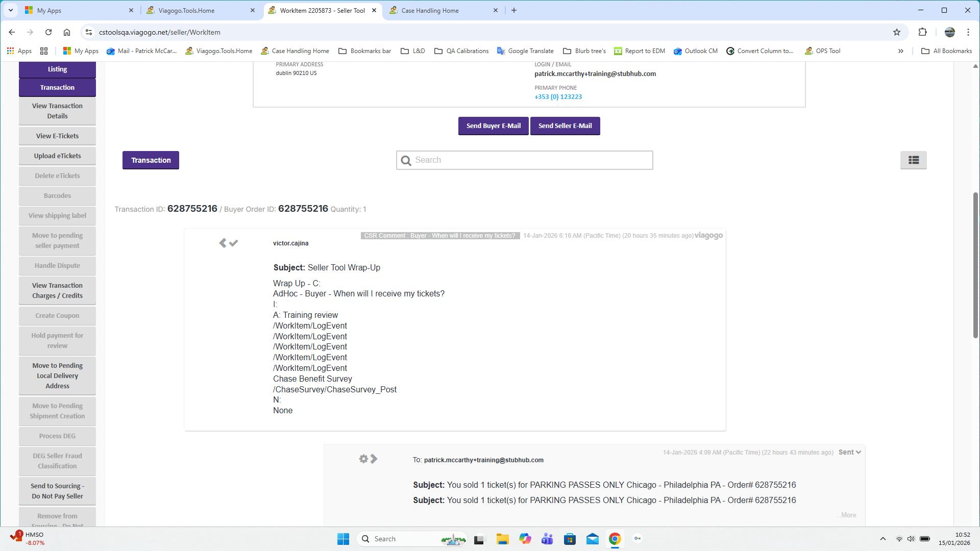Expand the tab search dropdown arrow
This screenshot has height=551, width=980.
[x=10, y=10]
